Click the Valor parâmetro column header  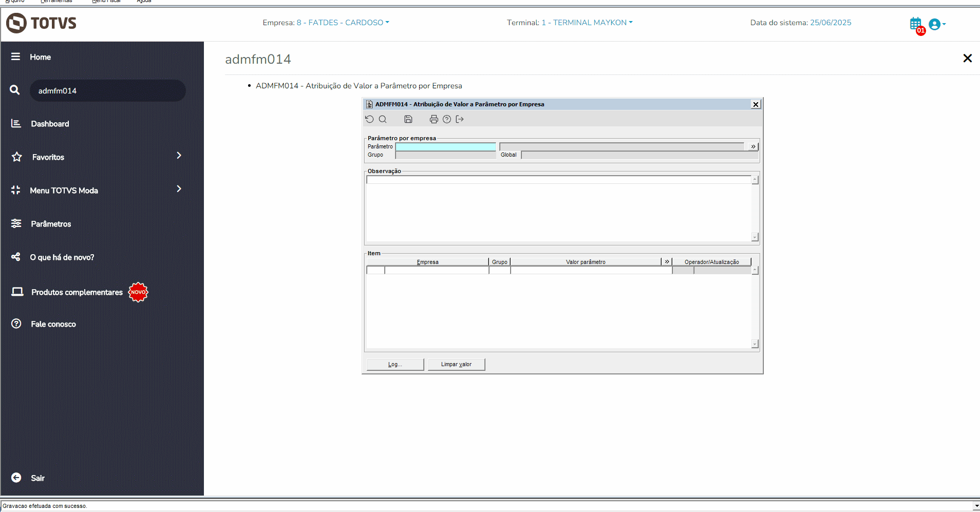tap(586, 262)
